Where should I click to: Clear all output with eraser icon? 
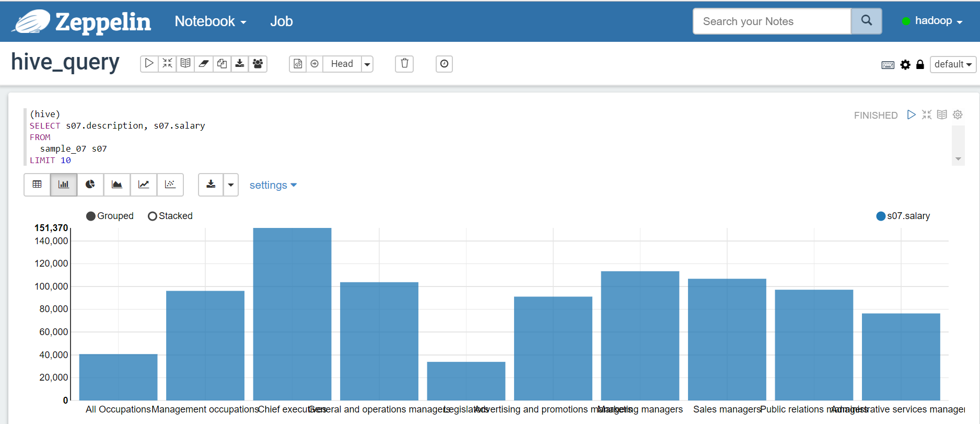coord(204,64)
